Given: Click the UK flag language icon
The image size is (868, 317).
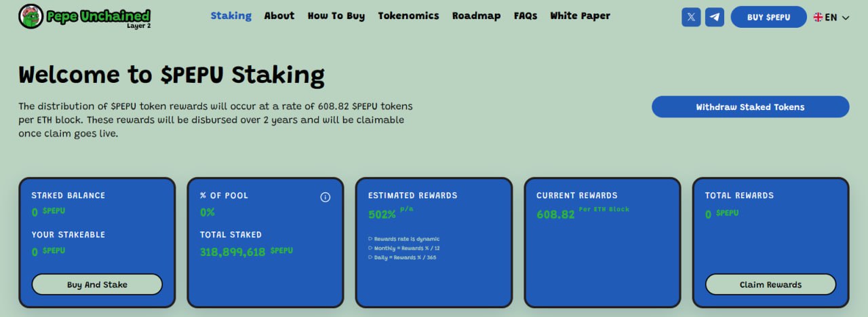Looking at the screenshot, I should pos(818,17).
